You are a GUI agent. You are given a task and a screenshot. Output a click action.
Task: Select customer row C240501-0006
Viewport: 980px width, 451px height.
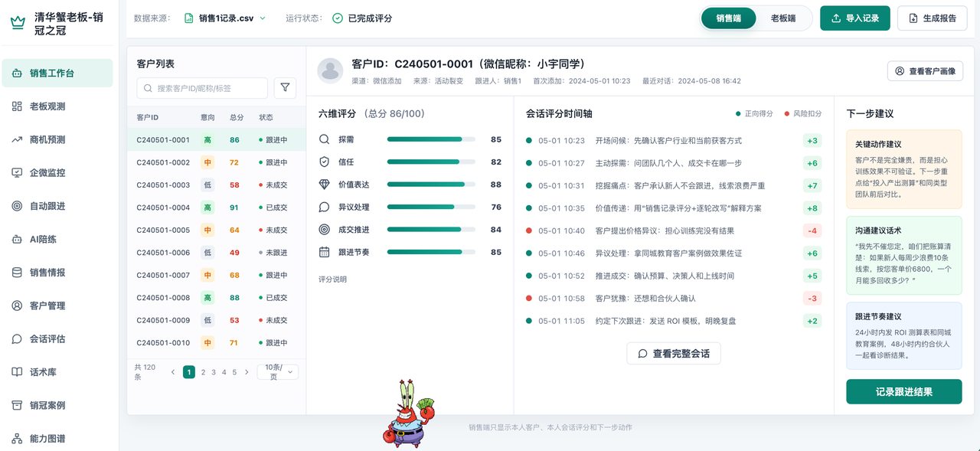pyautogui.click(x=216, y=253)
